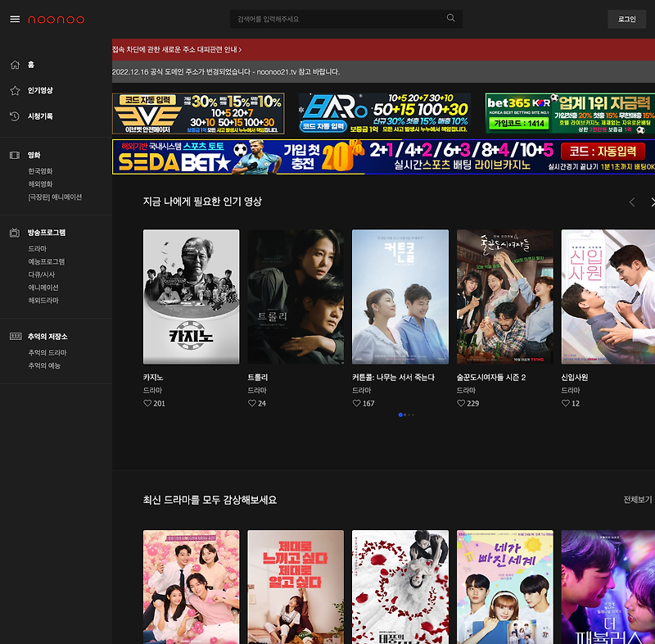The height and width of the screenshot is (644, 655).
Task: Click the search magnifier icon
Action: point(451,18)
